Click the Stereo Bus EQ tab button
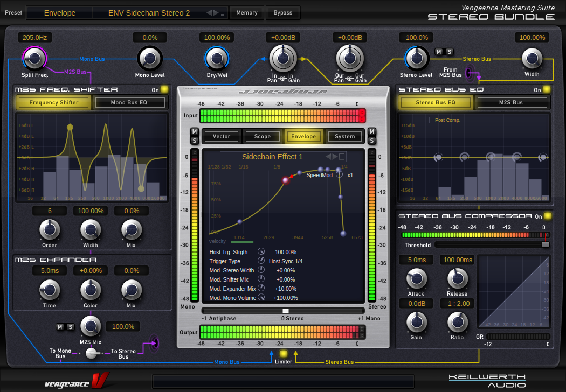 (436, 102)
